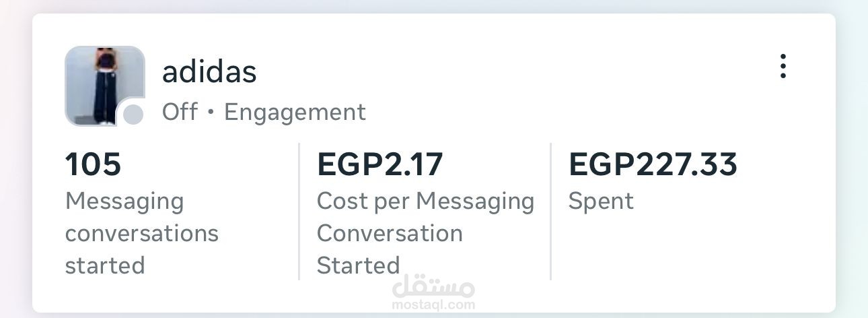Open the adidas campaign name

pyautogui.click(x=209, y=72)
